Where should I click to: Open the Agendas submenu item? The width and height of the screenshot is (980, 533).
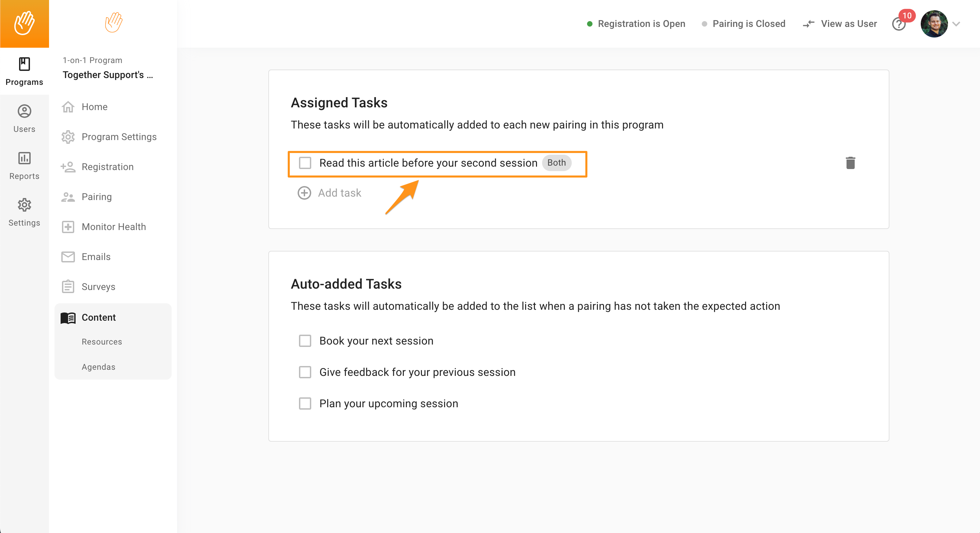(x=98, y=367)
